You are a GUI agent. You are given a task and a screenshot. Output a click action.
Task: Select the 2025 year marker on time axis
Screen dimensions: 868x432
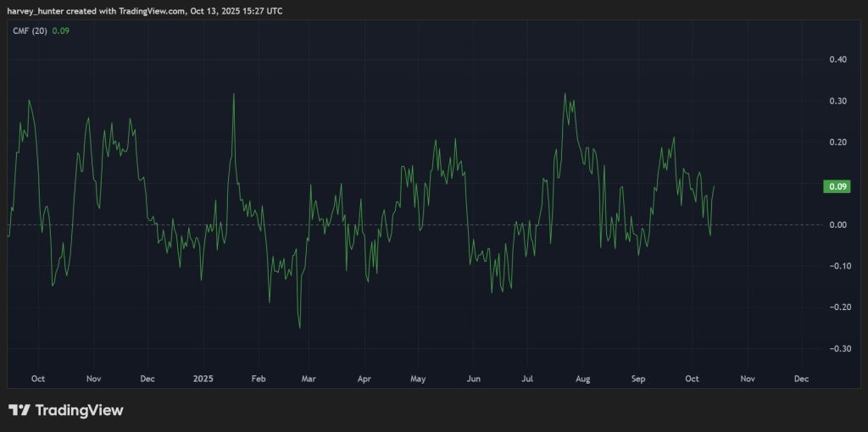coord(203,379)
